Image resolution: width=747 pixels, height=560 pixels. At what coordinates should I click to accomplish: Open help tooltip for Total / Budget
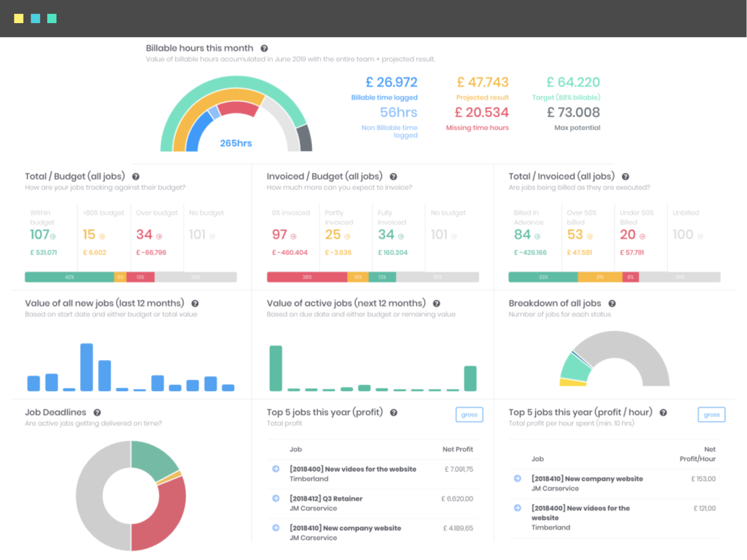pos(136,177)
